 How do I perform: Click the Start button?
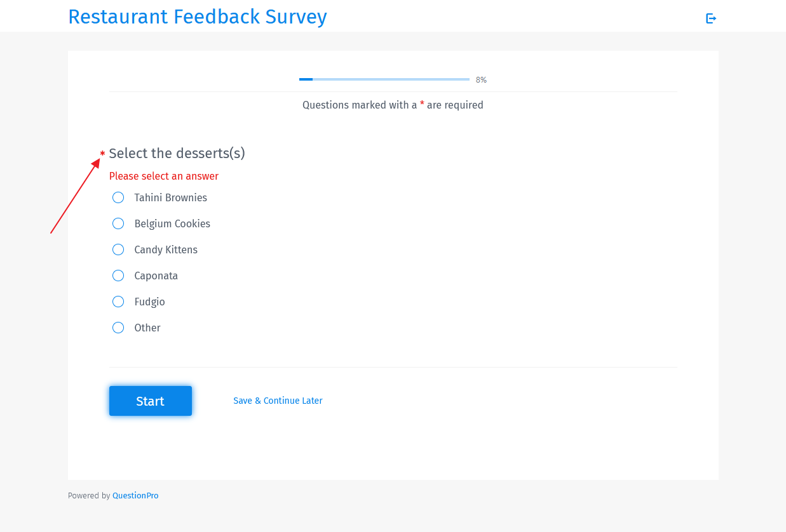pos(150,401)
